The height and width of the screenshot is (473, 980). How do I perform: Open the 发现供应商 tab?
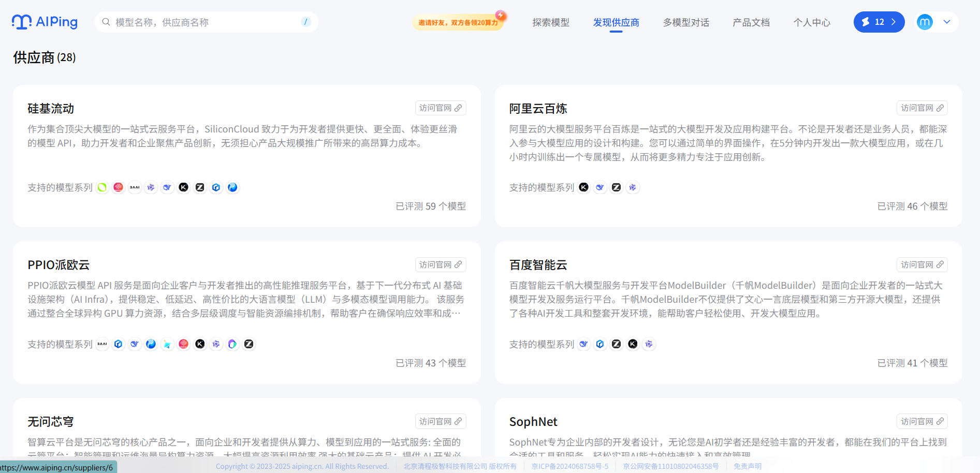[x=616, y=22]
